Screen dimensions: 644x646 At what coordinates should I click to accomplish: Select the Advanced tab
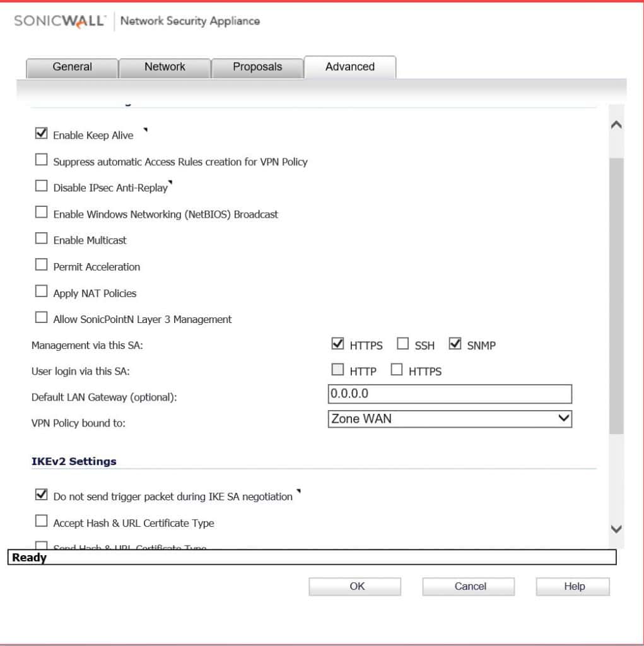[350, 67]
